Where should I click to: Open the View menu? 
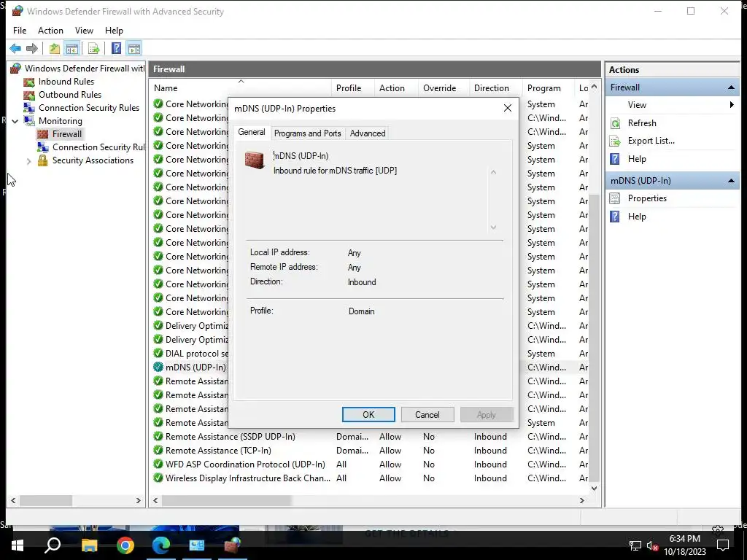coord(84,31)
